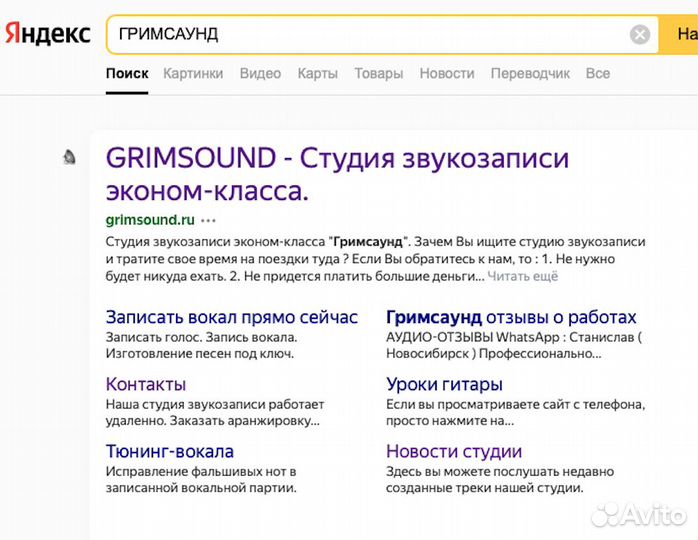Image resolution: width=698 pixels, height=540 pixels.
Task: Go to the Новости tab
Action: 447,73
